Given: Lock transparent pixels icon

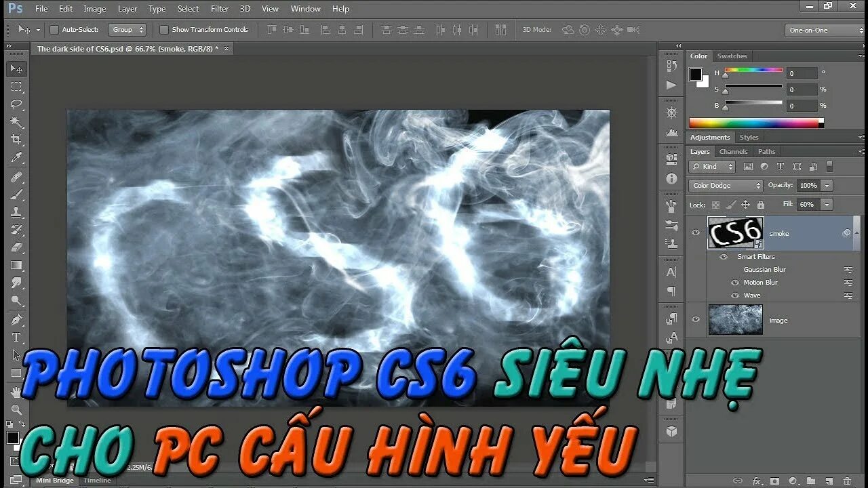Looking at the screenshot, I should tap(715, 205).
